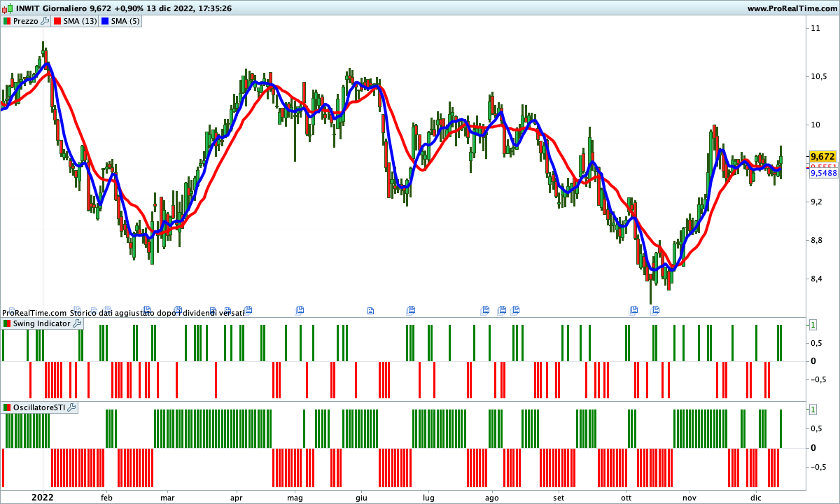Image resolution: width=840 pixels, height=504 pixels.
Task: Click the blue SMA (5) color swatch
Action: coord(105,21)
